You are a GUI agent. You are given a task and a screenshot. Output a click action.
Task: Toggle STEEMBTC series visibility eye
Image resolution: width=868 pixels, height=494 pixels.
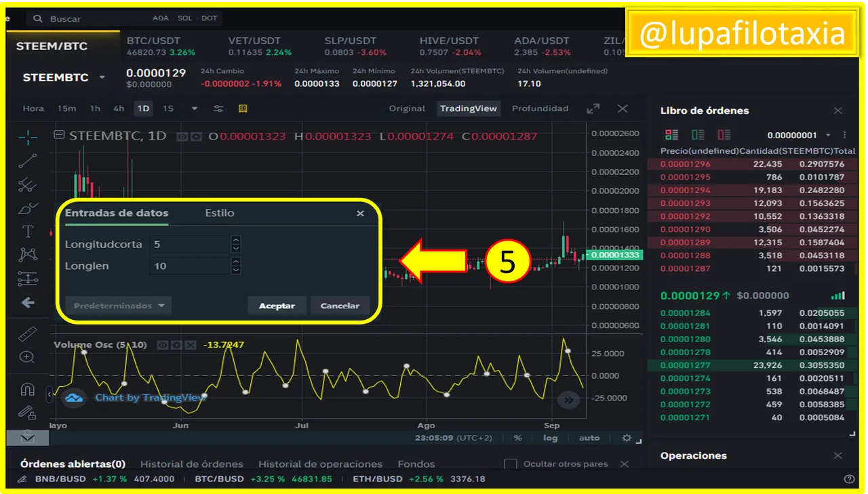pyautogui.click(x=182, y=136)
